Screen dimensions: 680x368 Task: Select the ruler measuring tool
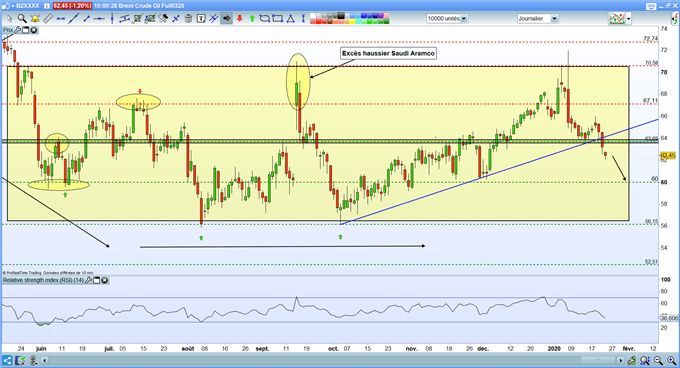[48, 19]
